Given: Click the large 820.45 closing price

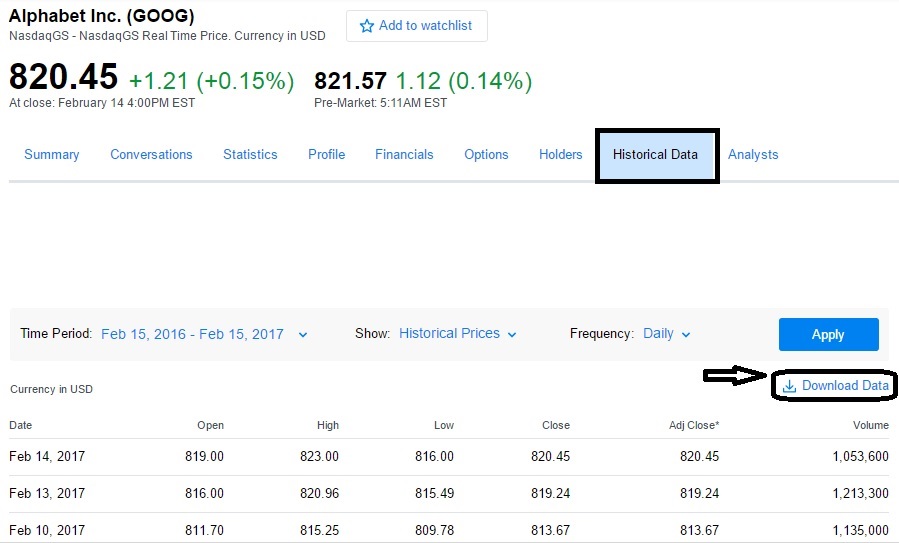Looking at the screenshot, I should (64, 76).
